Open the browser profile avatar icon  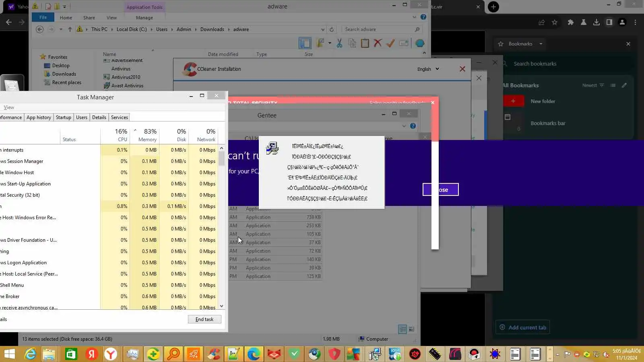[622, 23]
